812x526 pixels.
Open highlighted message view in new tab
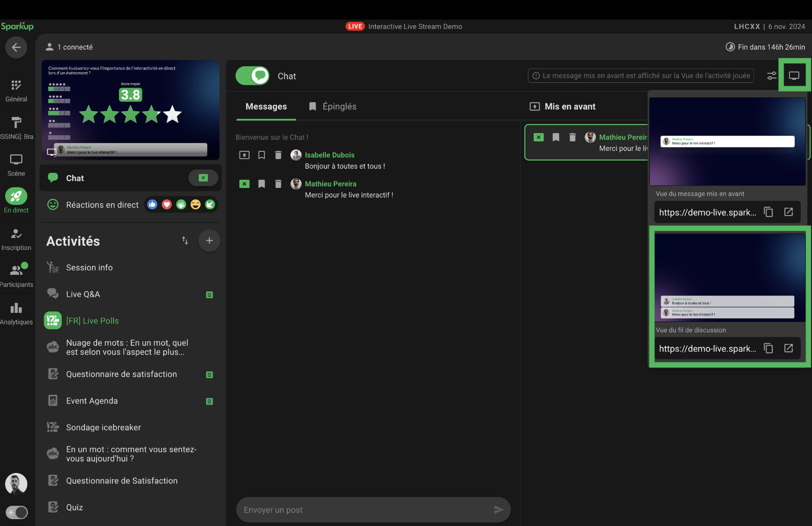coord(788,212)
